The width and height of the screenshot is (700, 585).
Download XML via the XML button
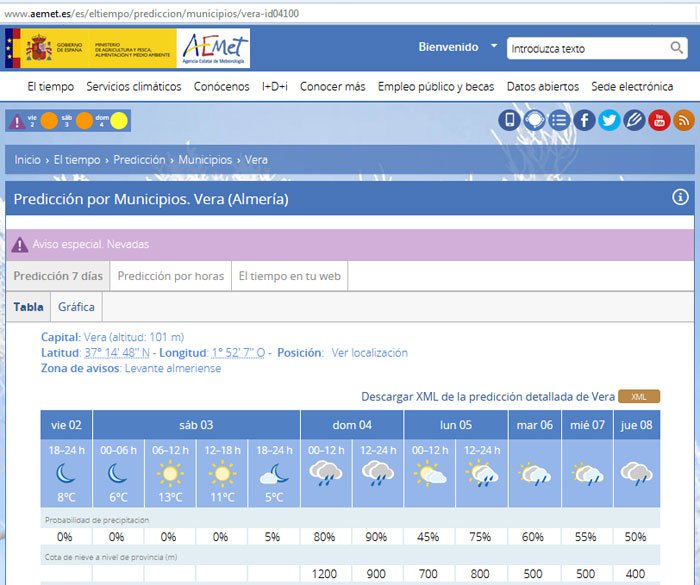tap(639, 397)
